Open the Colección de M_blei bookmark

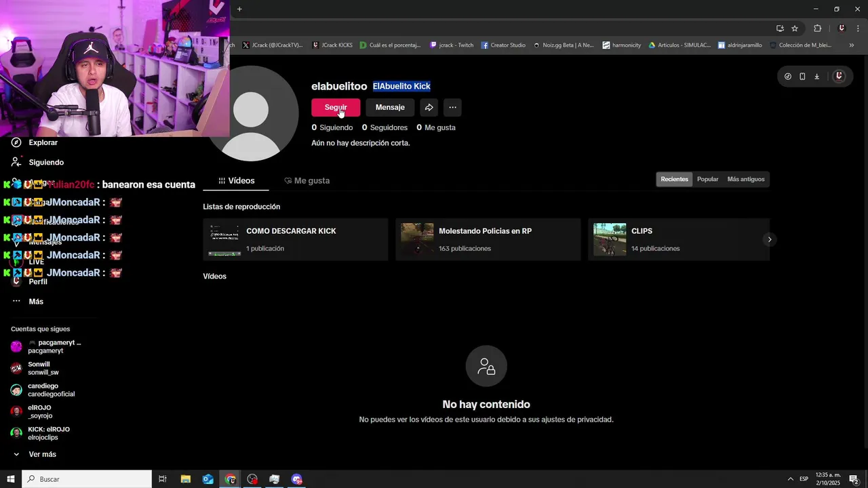[800, 45]
